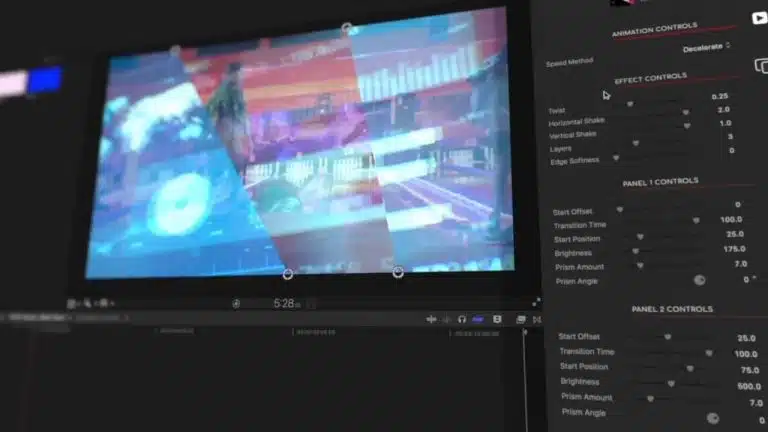The height and width of the screenshot is (432, 768).
Task: Click the PANEL 1 CONTROLS heading
Action: [x=660, y=182]
